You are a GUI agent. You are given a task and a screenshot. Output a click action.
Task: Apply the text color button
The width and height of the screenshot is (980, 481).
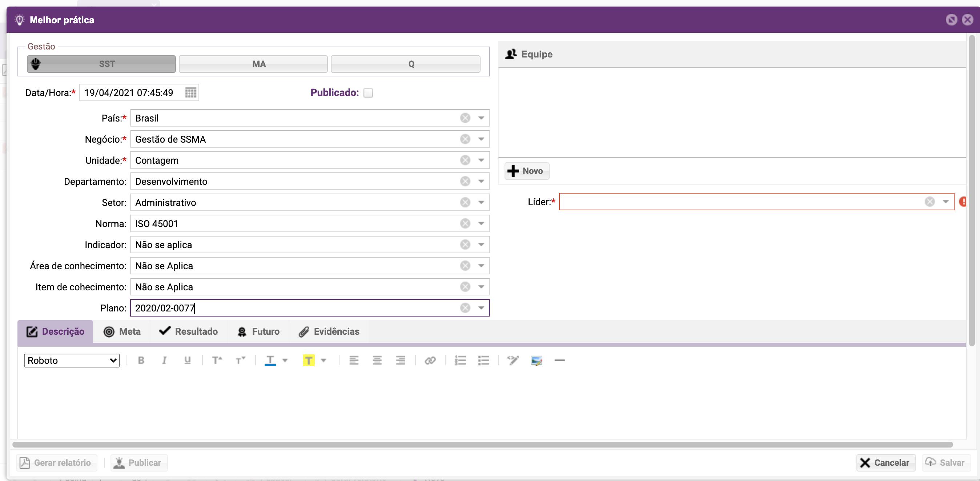(270, 360)
